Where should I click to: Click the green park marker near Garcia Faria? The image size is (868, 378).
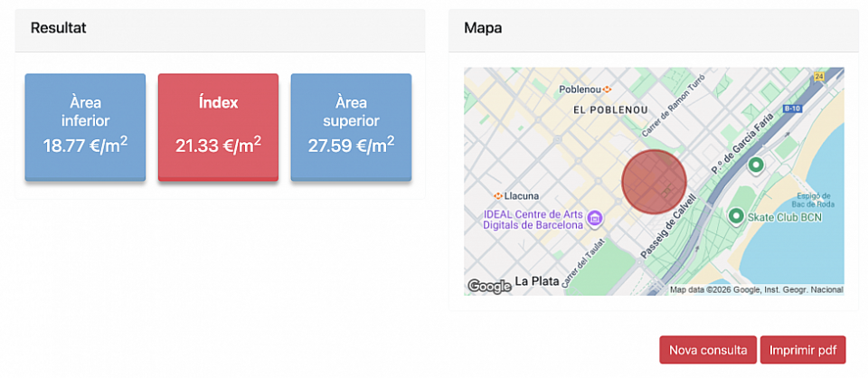click(x=756, y=165)
